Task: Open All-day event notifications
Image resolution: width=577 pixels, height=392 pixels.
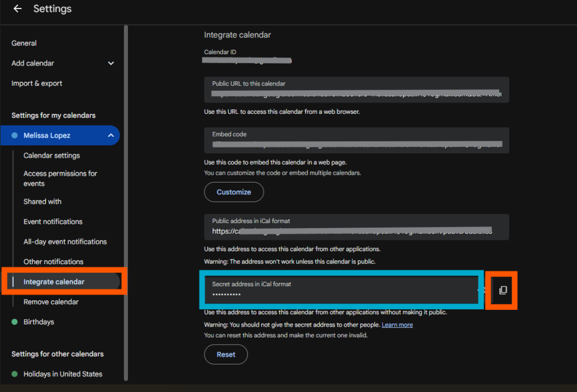Action: (x=65, y=242)
